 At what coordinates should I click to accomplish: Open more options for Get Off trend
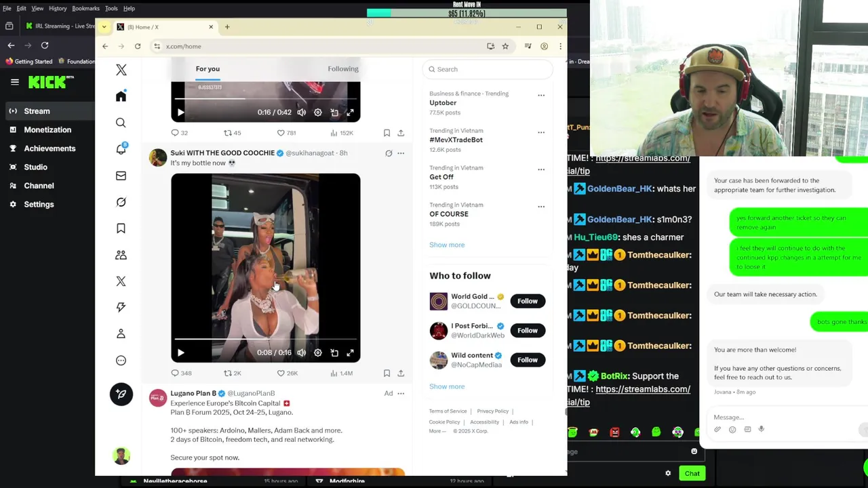pos(541,169)
